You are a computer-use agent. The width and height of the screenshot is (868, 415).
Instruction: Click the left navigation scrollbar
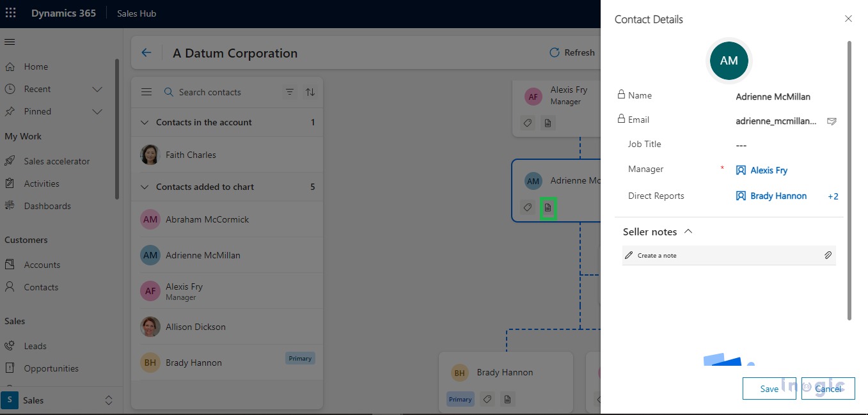pos(117,129)
